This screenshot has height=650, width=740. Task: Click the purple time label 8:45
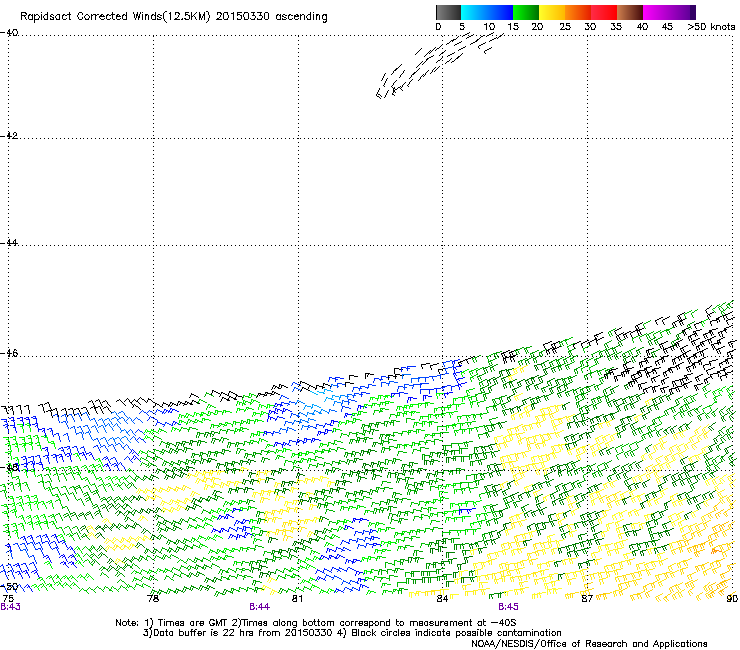[x=508, y=607]
